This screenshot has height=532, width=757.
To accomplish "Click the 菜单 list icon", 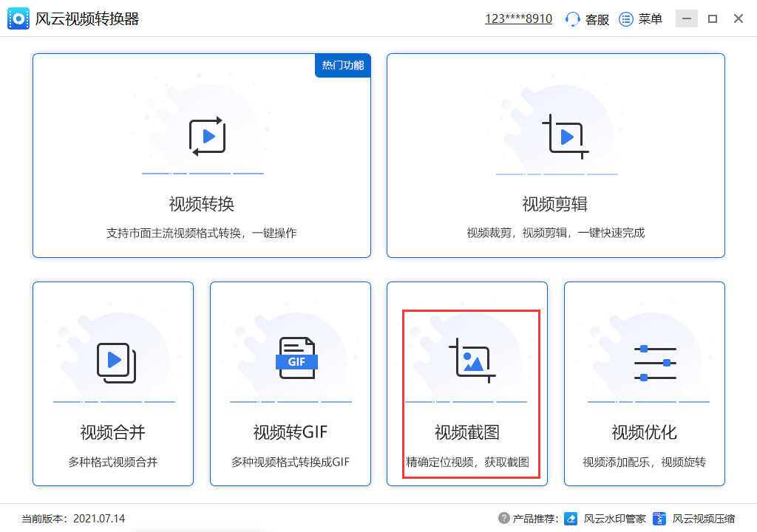I will [626, 19].
